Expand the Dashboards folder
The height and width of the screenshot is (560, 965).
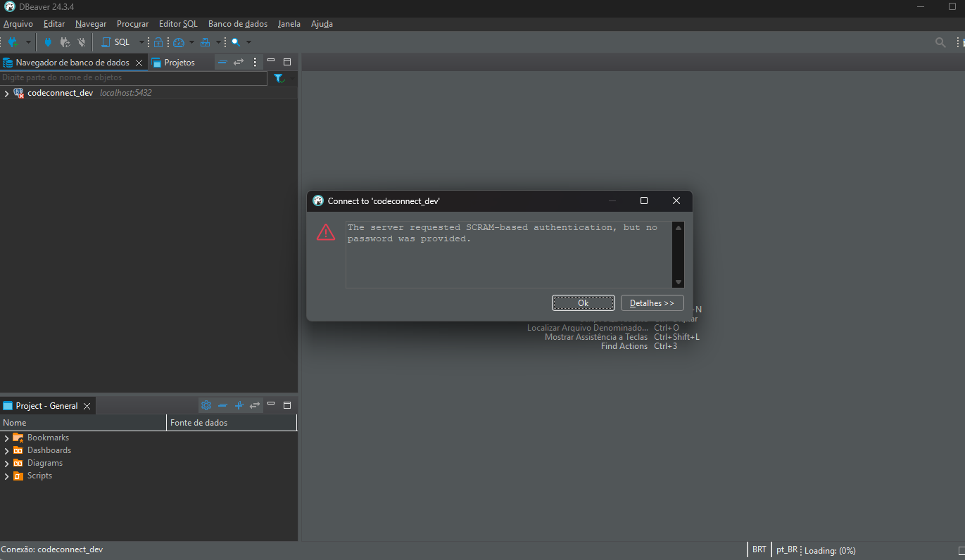pos(6,451)
